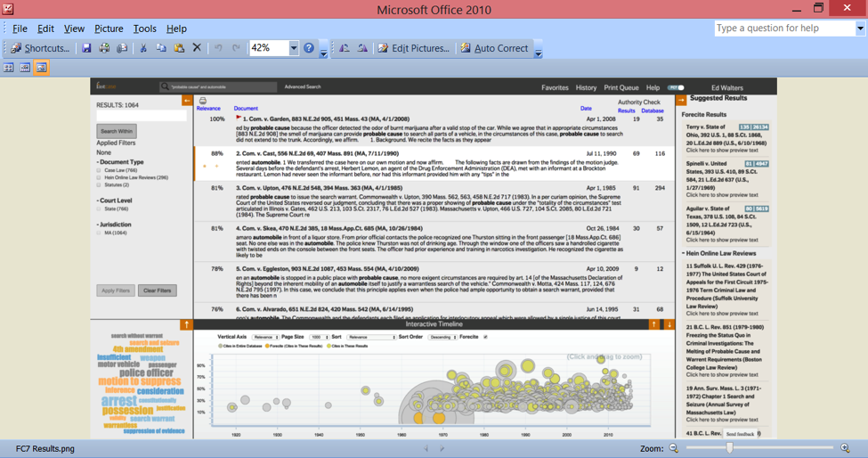Click the Type a question for help box
868x458 pixels.
coord(785,29)
